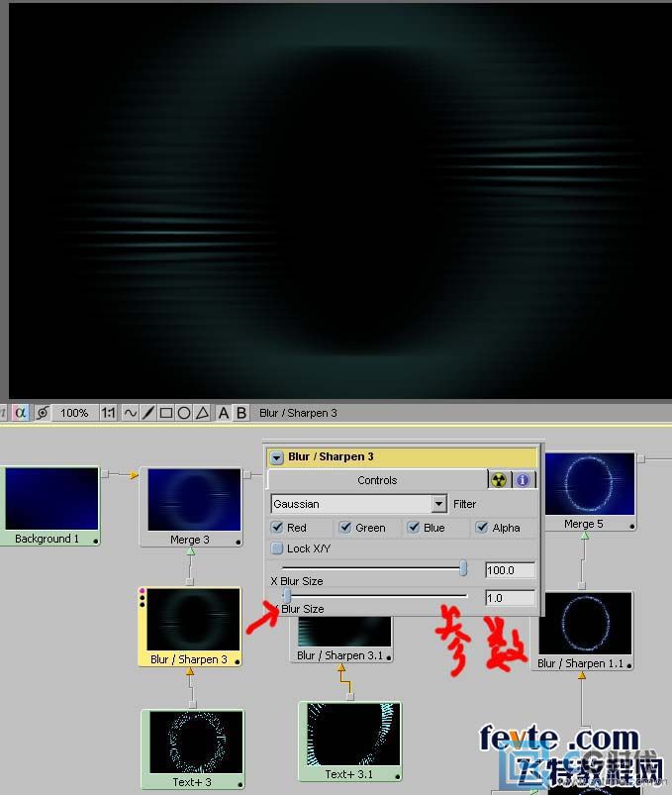Collapse the Blur / Sharpen 3 panel header arrow

click(277, 457)
